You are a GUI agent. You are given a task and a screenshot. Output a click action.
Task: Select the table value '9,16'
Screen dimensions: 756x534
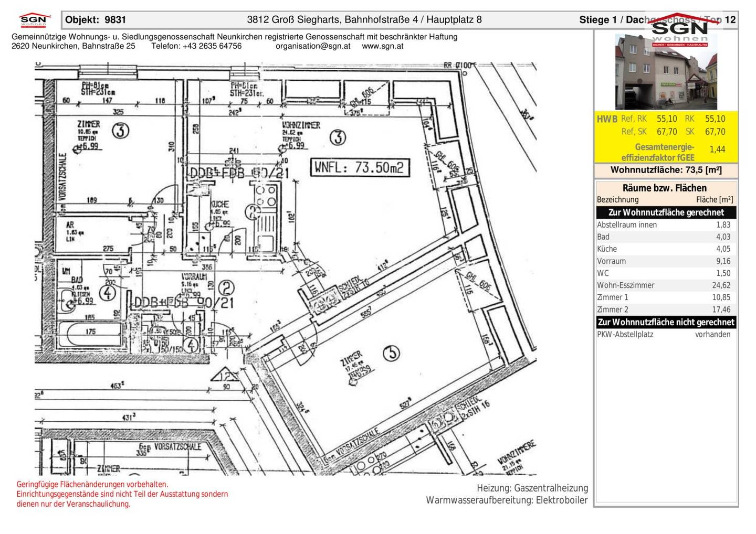[x=723, y=261]
